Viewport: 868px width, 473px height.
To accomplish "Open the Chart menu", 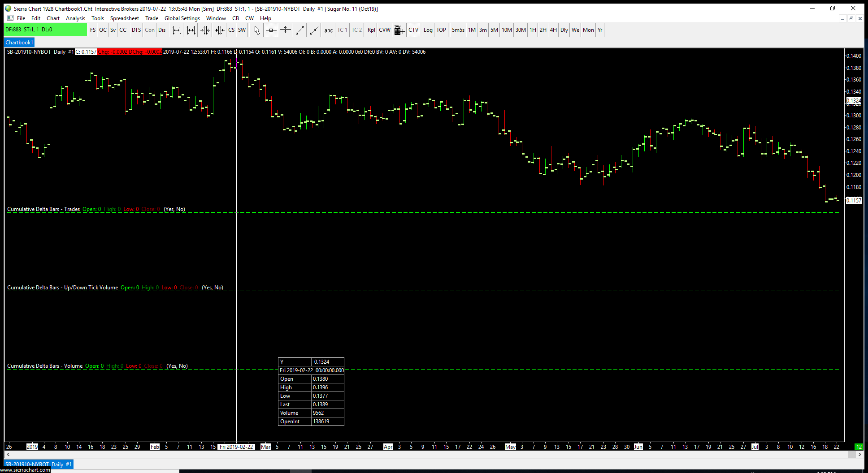I will coord(53,18).
